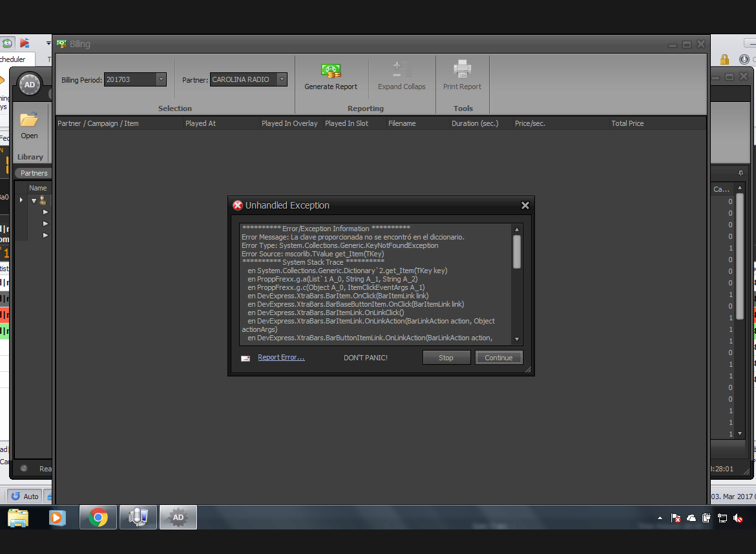Show hidden system tray icons
The image size is (756, 554).
point(660,518)
